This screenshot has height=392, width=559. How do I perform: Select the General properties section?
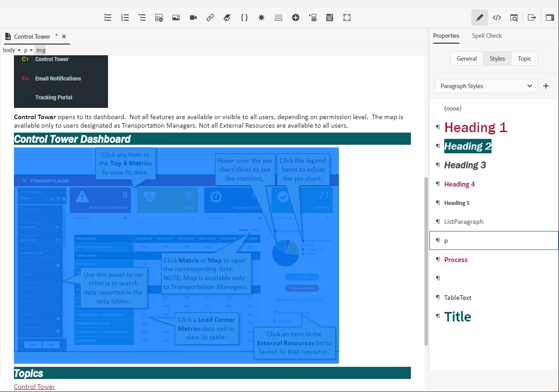pyautogui.click(x=467, y=58)
